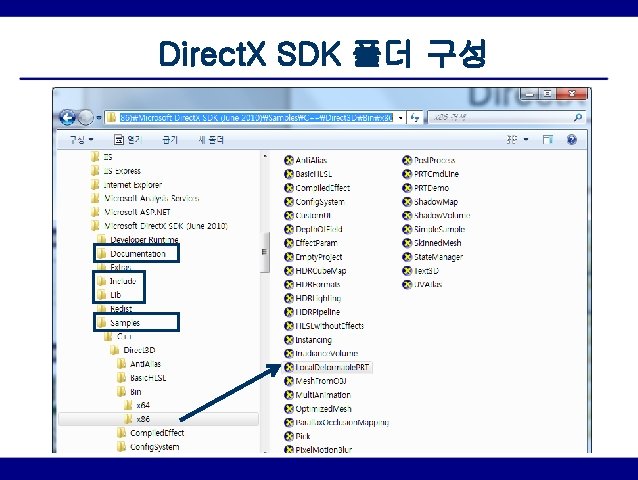Viewport: 638px width, 480px height.
Task: Click the HDRPipeline executable icon
Action: (x=289, y=312)
